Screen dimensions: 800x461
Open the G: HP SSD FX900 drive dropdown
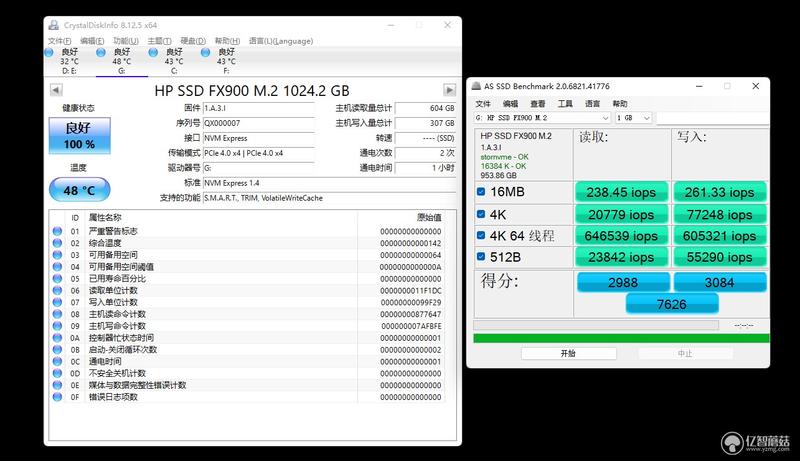[x=542, y=118]
